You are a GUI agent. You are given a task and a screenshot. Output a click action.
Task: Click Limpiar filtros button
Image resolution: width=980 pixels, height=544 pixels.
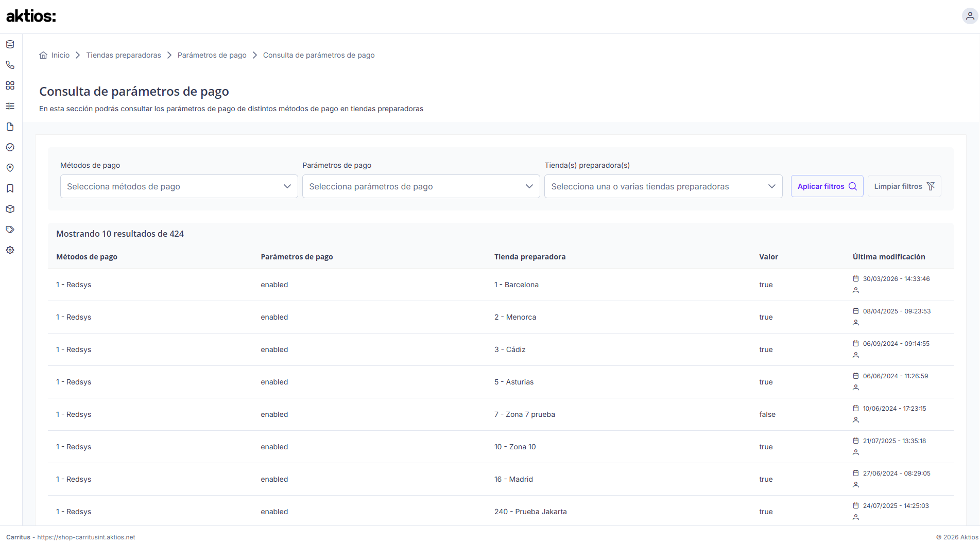904,186
